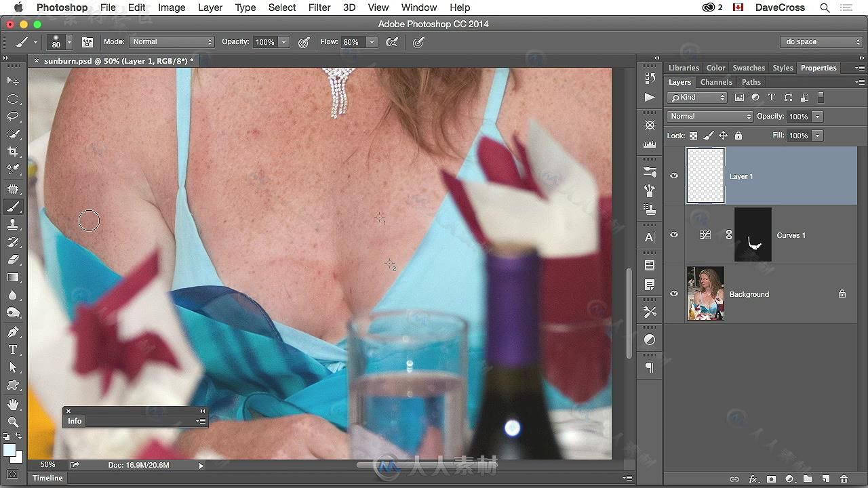Image resolution: width=868 pixels, height=488 pixels.
Task: Open the Layers panel flyout menu
Action: 860,82
